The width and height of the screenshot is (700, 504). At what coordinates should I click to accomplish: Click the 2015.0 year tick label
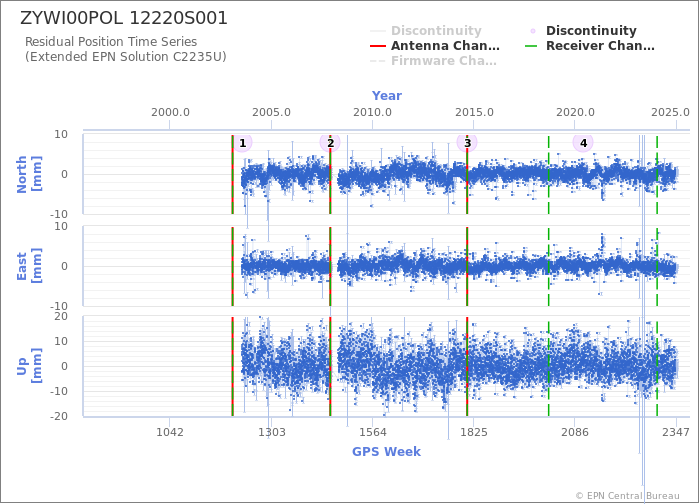tap(474, 112)
